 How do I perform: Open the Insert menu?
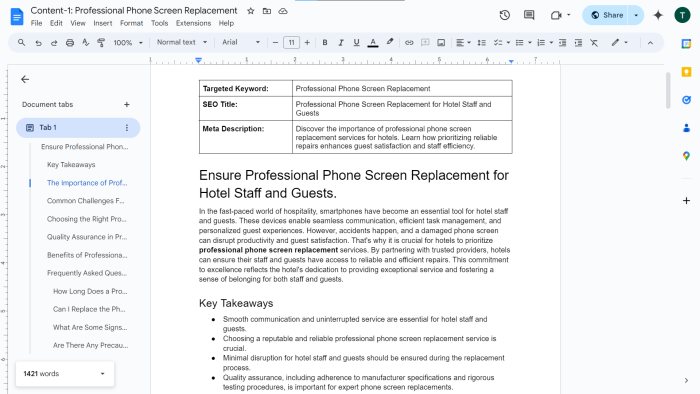click(103, 23)
